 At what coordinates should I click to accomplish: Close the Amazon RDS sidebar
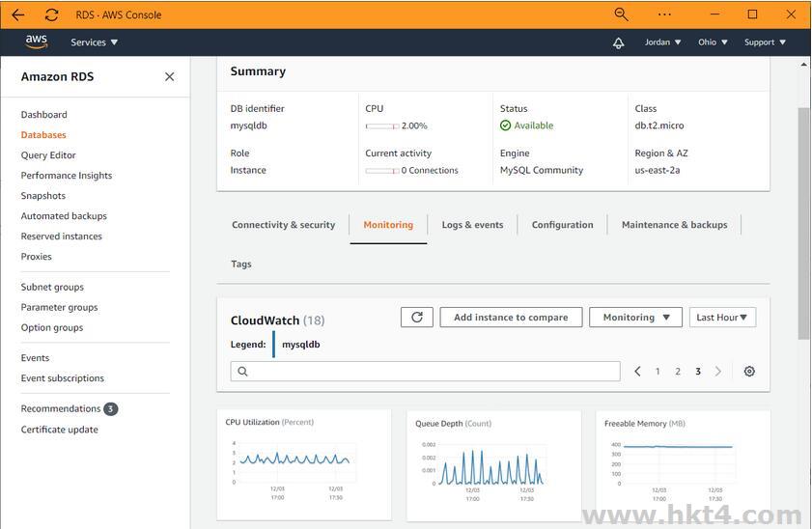[169, 76]
